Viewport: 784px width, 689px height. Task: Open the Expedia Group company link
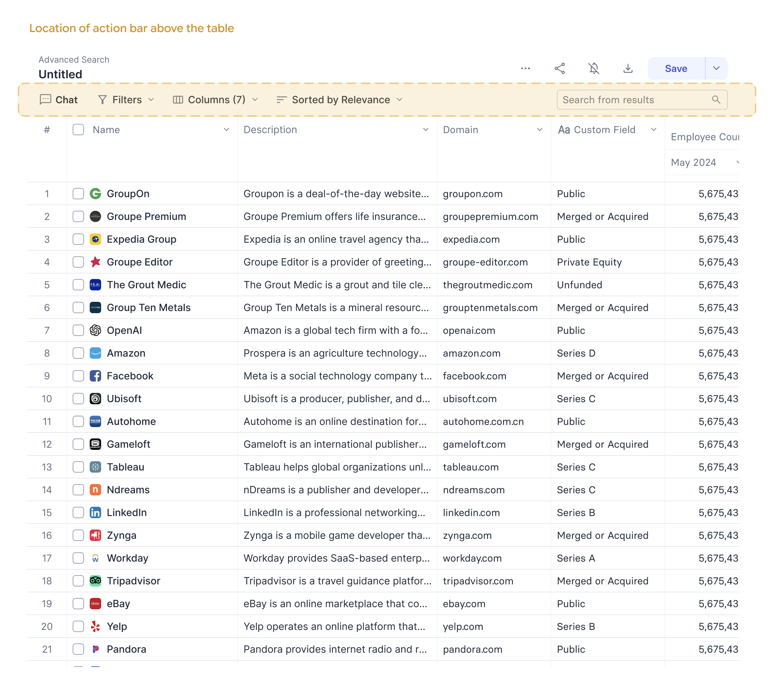142,240
